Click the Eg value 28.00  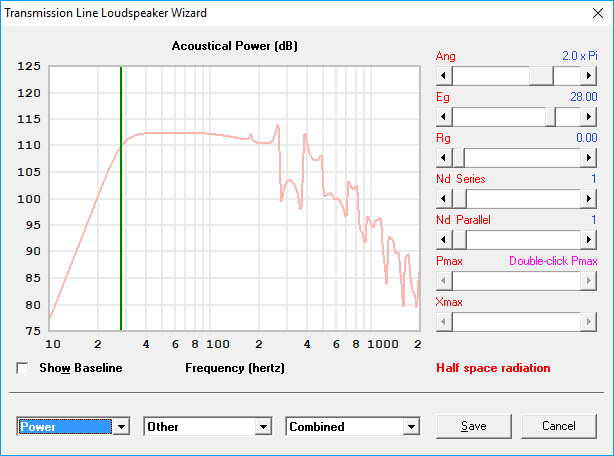(x=583, y=97)
